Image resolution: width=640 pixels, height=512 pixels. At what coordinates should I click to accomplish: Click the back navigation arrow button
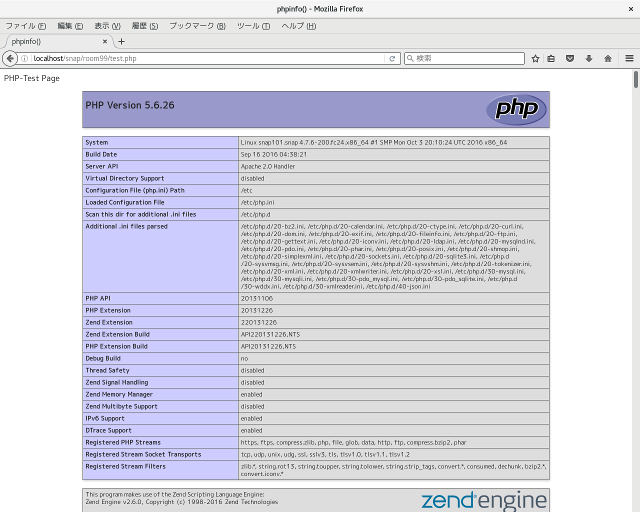tap(10, 58)
